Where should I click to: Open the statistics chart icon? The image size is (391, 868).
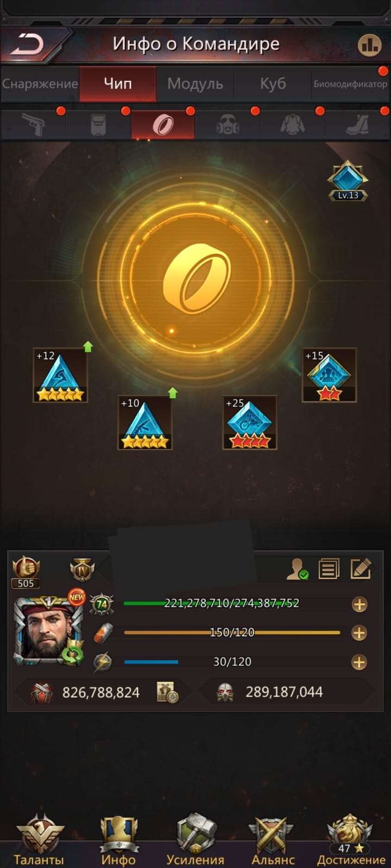370,45
